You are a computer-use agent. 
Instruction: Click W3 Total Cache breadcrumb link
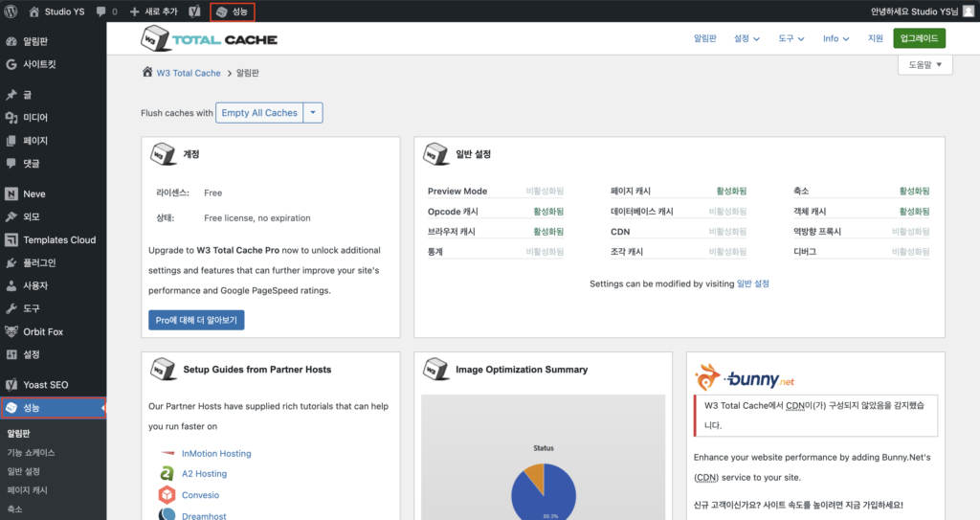[x=189, y=73]
